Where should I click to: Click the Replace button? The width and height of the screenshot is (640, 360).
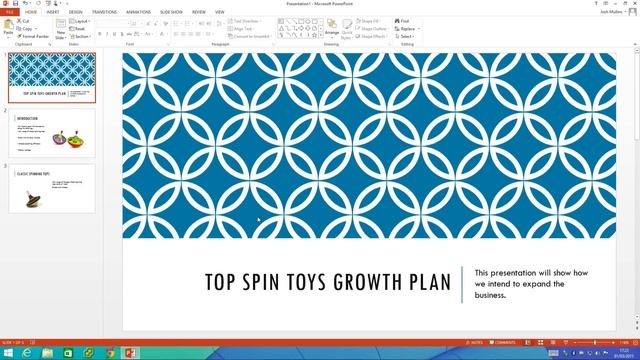404,29
